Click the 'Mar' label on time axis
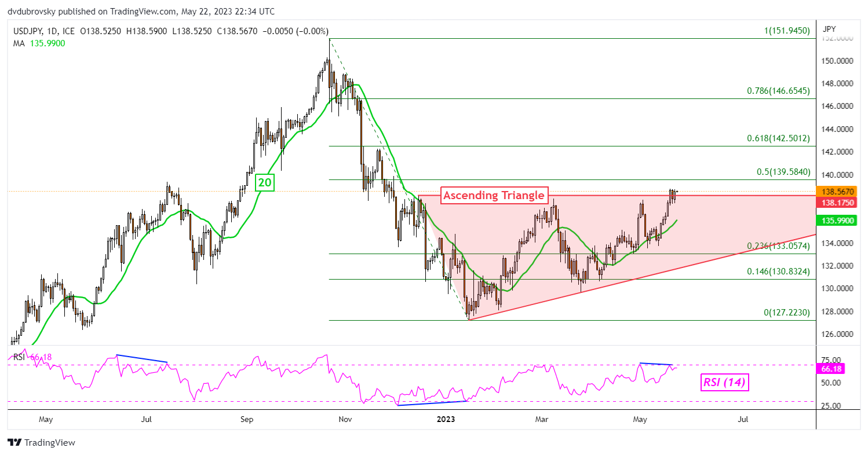Viewport: 868px width, 455px height. click(x=542, y=418)
